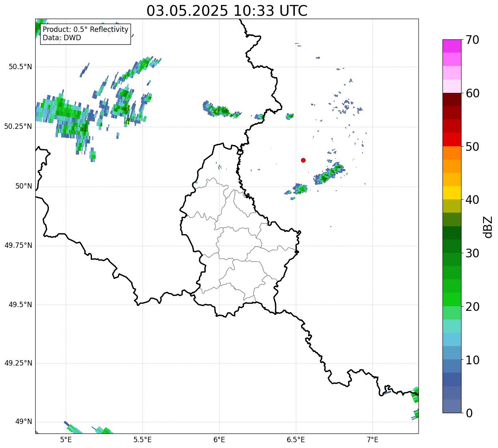Pick the bright green swatch just above 20

click(x=452, y=299)
